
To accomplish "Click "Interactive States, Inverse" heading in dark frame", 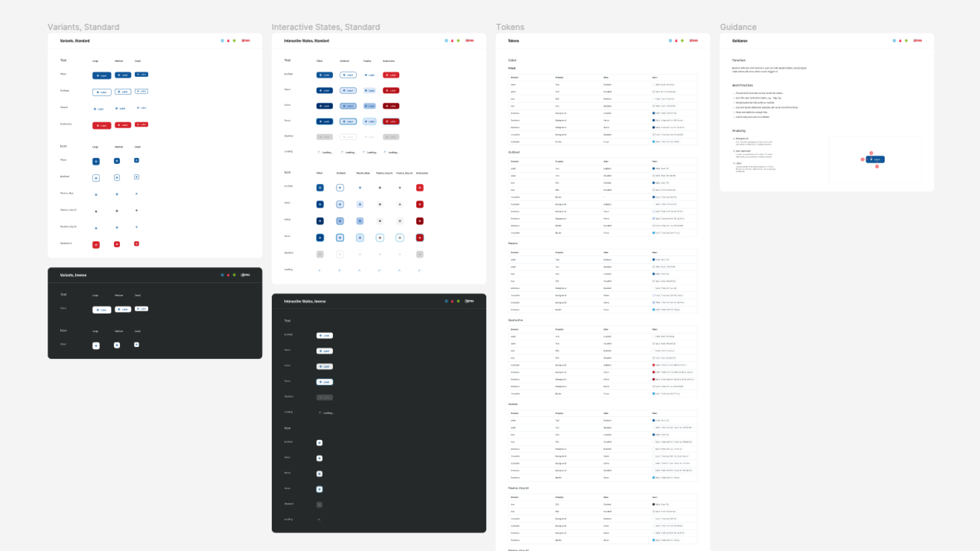I will click(305, 301).
